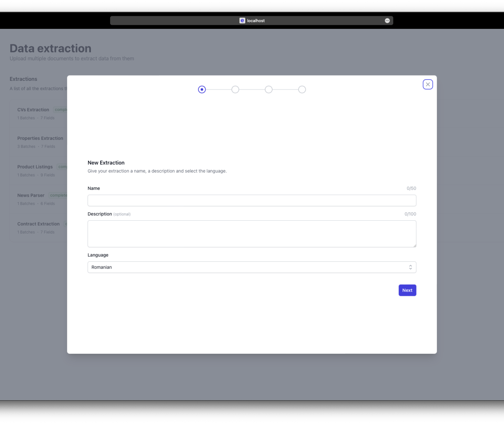Select the first step indicator circle
Image resolution: width=504 pixels, height=424 pixels.
(x=202, y=89)
